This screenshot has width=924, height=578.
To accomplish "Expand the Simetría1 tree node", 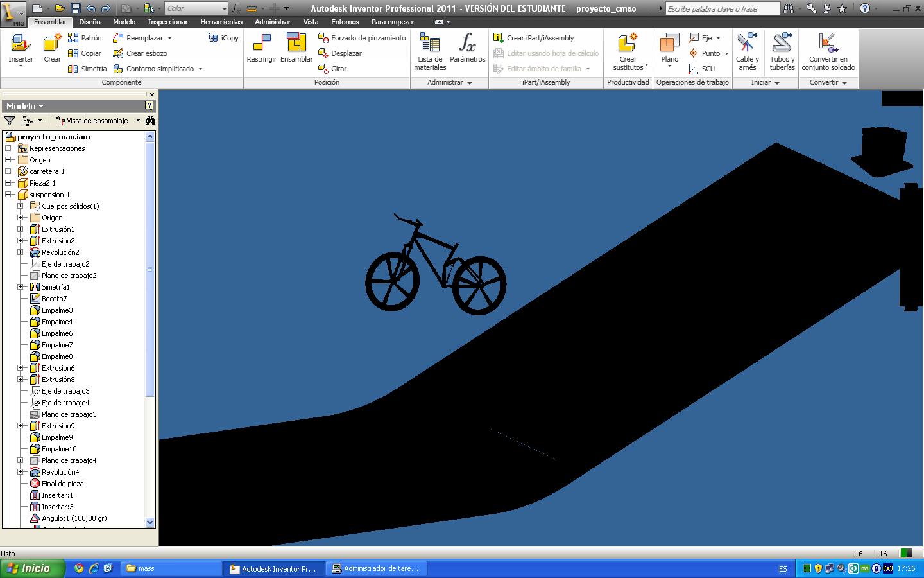I will point(21,287).
